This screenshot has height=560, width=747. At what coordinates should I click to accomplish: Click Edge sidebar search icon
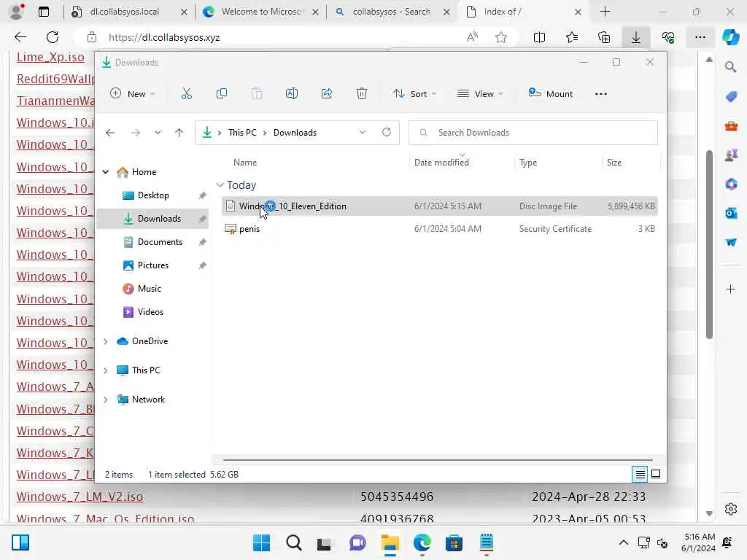point(731,67)
